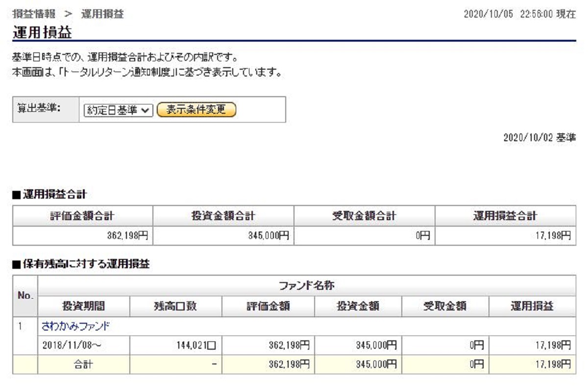588x386 pixels.
Task: Click 運用損益 in the breadcrumb
Action: [102, 15]
